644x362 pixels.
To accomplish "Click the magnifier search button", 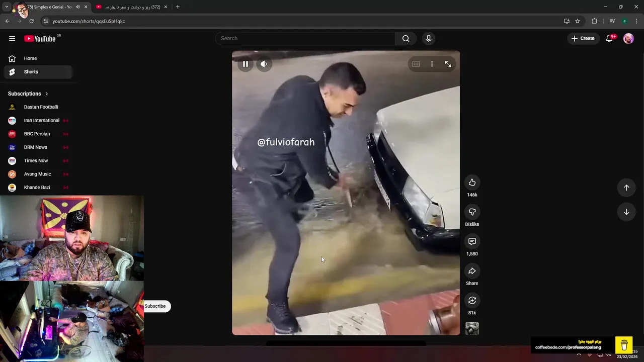I will tap(406, 38).
